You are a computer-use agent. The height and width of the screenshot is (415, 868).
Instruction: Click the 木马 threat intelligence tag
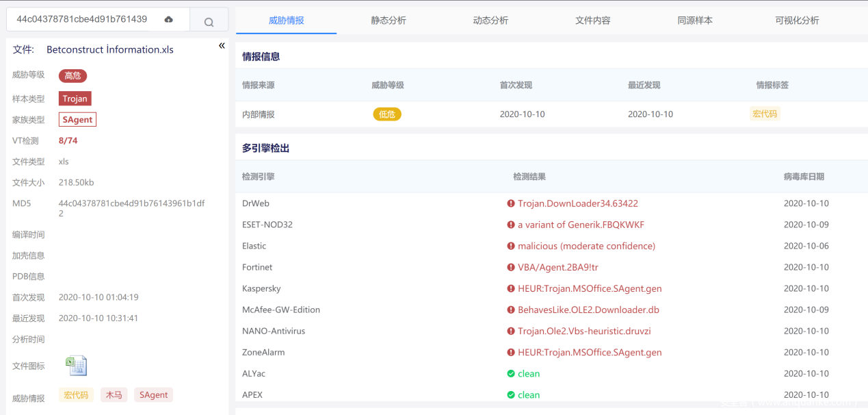pos(114,395)
